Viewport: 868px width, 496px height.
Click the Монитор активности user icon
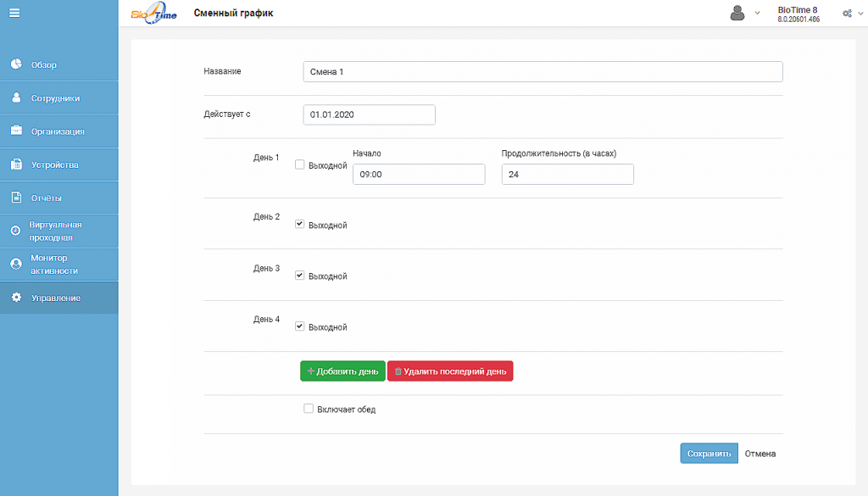[16, 264]
